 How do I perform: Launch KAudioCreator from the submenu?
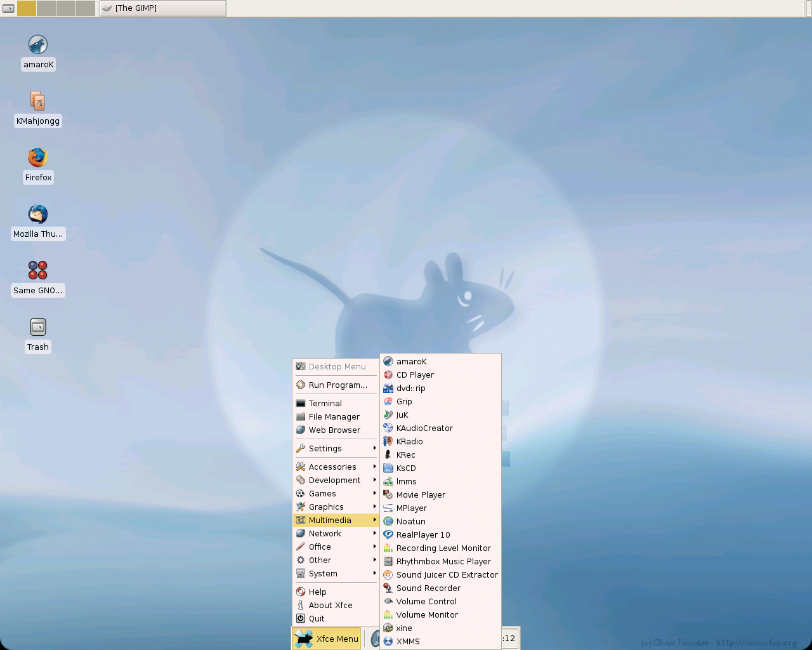coord(440,428)
